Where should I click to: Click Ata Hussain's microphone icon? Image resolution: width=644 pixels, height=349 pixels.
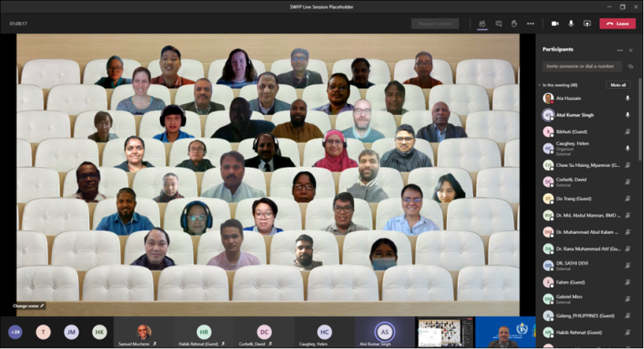point(627,98)
